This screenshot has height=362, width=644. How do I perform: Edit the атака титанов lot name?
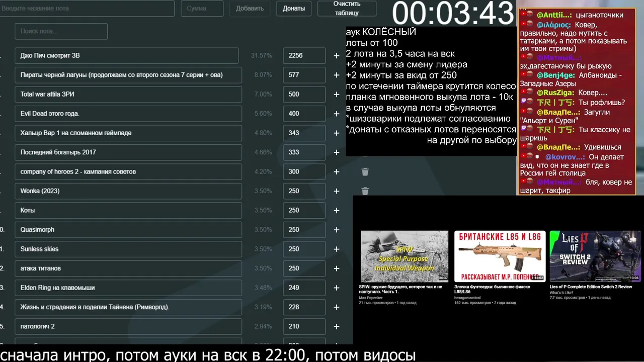coord(128,268)
